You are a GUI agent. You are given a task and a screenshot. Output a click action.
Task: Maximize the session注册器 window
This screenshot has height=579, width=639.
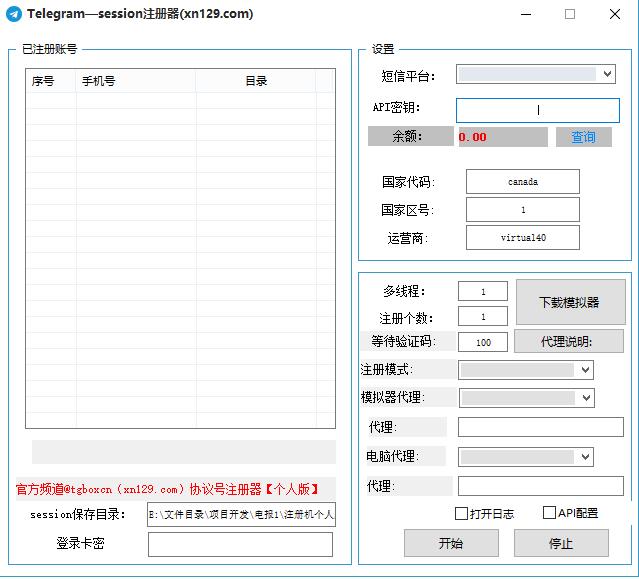570,14
